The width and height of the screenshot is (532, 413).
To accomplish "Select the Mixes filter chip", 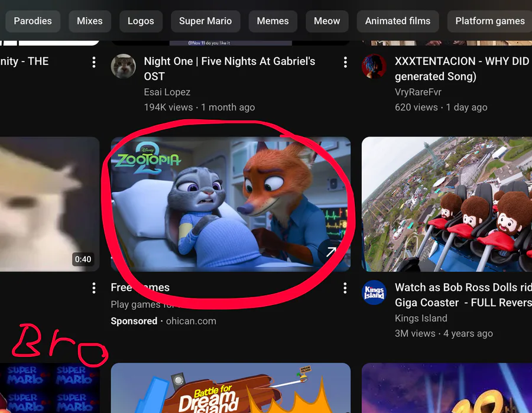I will [x=90, y=21].
